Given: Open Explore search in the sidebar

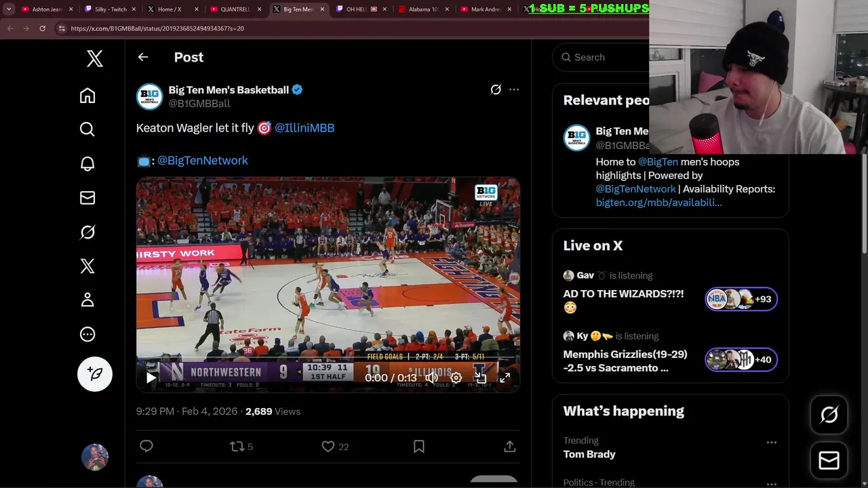Looking at the screenshot, I should (87, 129).
